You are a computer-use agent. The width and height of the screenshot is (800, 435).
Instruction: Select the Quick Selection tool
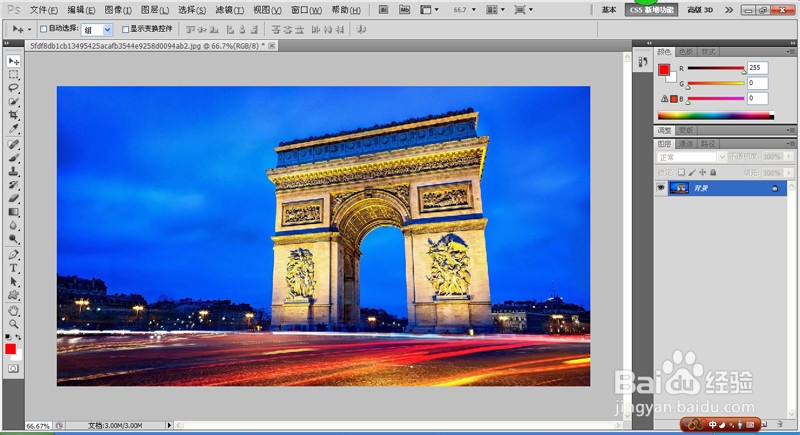(x=13, y=101)
